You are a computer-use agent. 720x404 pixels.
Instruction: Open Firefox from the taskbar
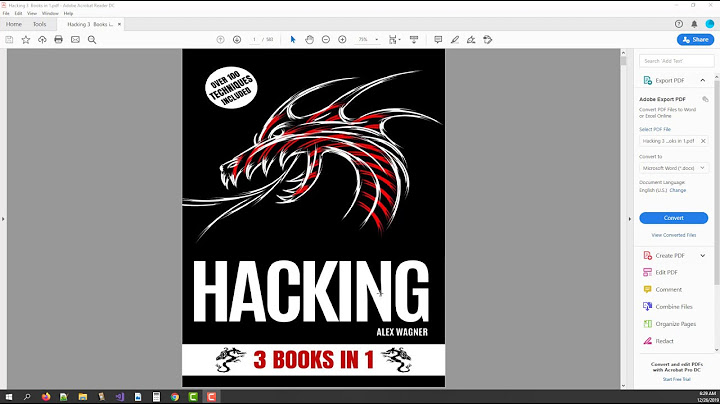tap(46, 397)
